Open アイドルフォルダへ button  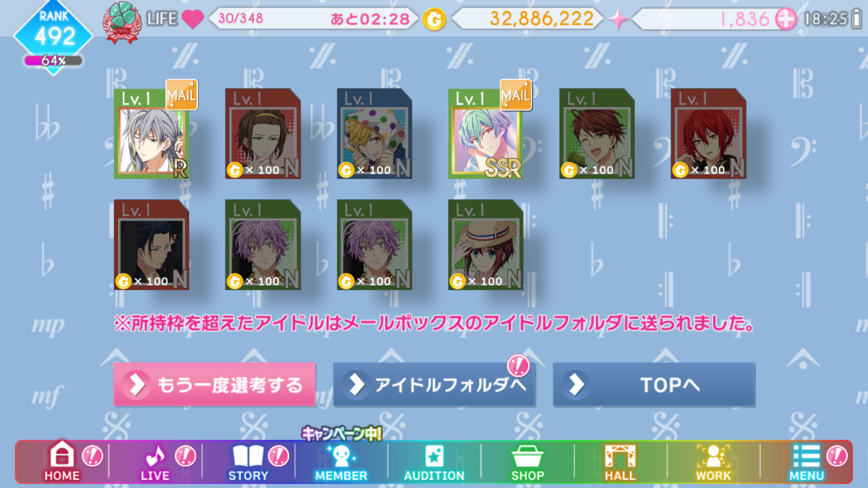[434, 385]
